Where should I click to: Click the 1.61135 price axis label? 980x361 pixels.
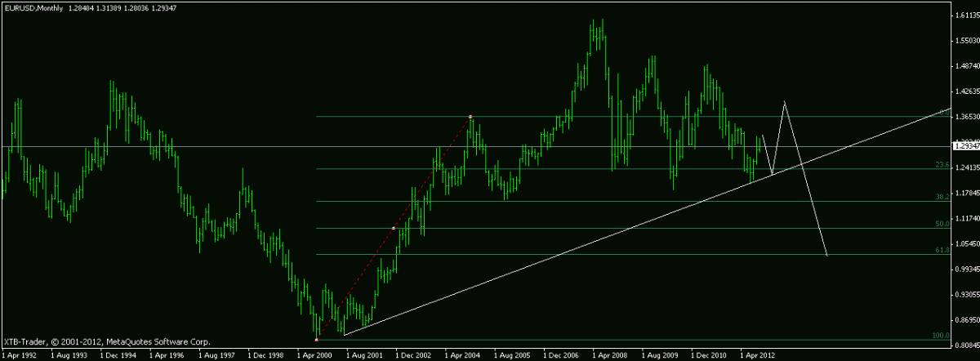tap(965, 16)
